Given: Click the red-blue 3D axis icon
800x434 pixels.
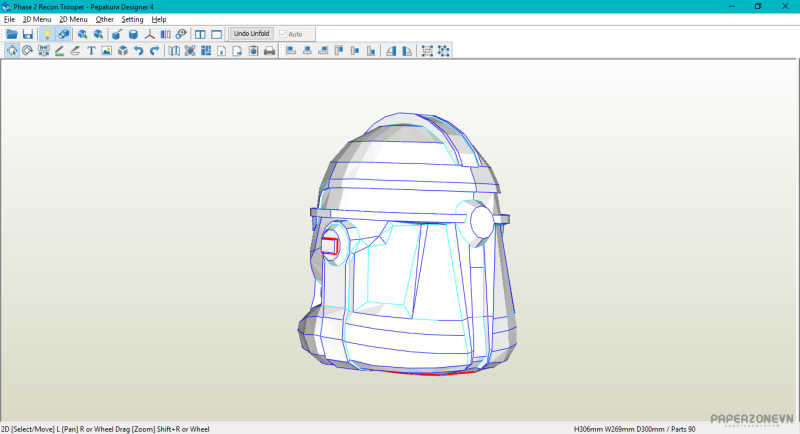Looking at the screenshot, I should [x=150, y=34].
